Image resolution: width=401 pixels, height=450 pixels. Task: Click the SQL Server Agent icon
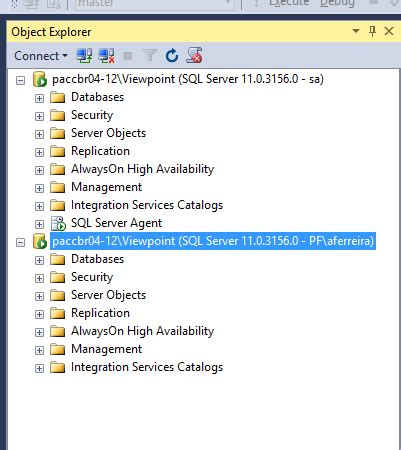(x=58, y=223)
